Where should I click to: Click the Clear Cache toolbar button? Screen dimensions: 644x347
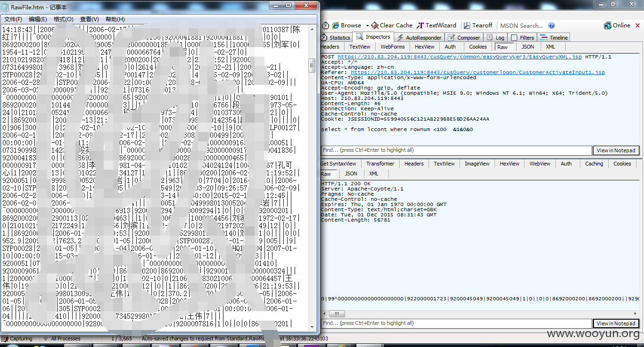click(392, 25)
